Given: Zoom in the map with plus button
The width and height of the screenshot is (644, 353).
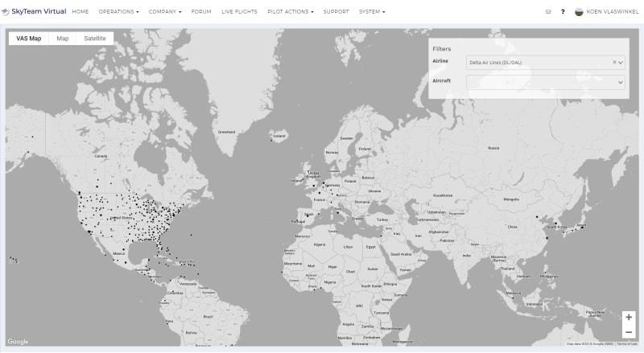Looking at the screenshot, I should [629, 318].
